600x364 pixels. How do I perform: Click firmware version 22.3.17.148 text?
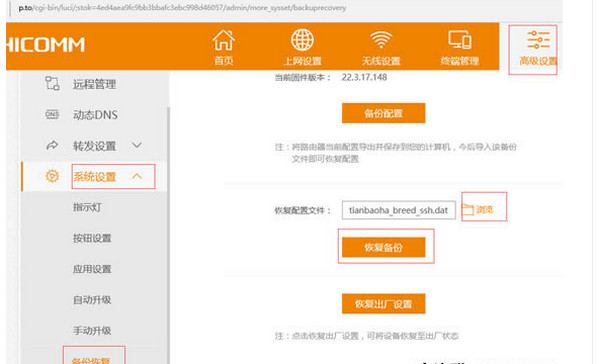pyautogui.click(x=364, y=77)
